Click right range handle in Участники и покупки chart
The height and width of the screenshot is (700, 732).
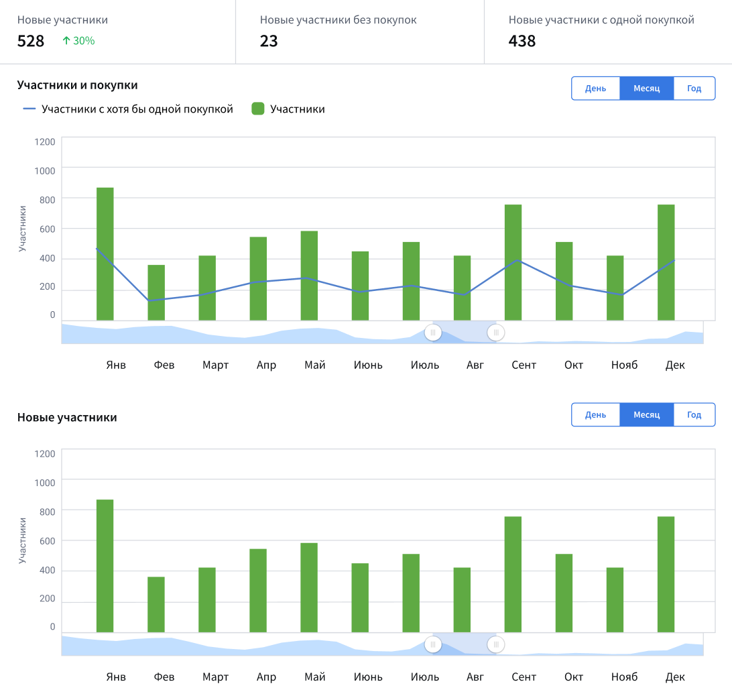coord(496,333)
